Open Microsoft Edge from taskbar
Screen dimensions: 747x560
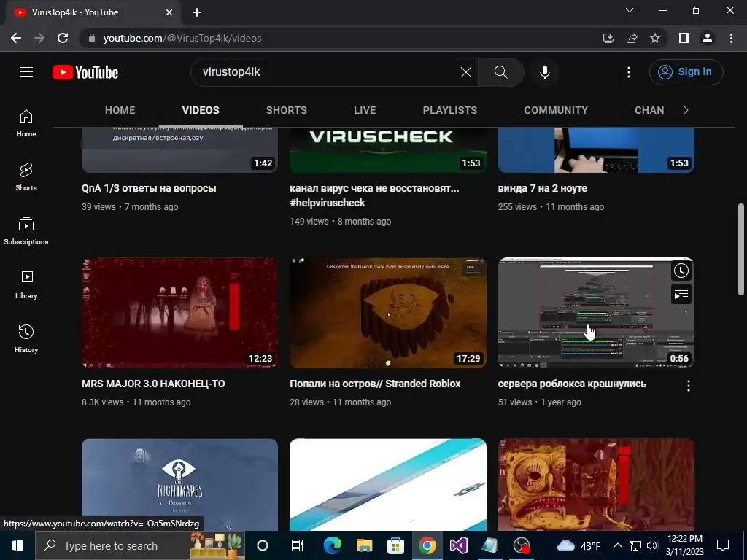pyautogui.click(x=333, y=545)
